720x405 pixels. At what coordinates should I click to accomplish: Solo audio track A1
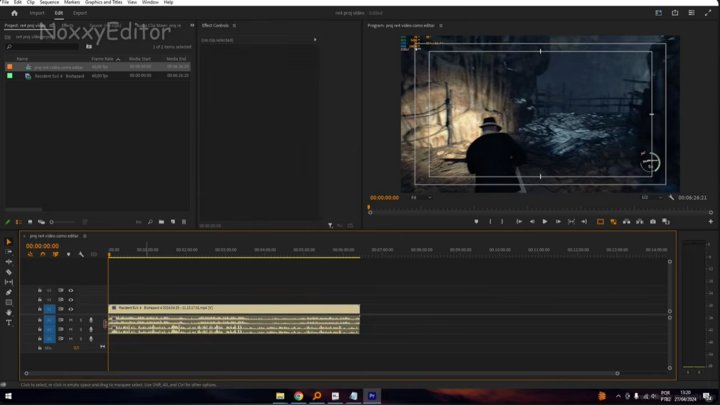[x=81, y=320]
